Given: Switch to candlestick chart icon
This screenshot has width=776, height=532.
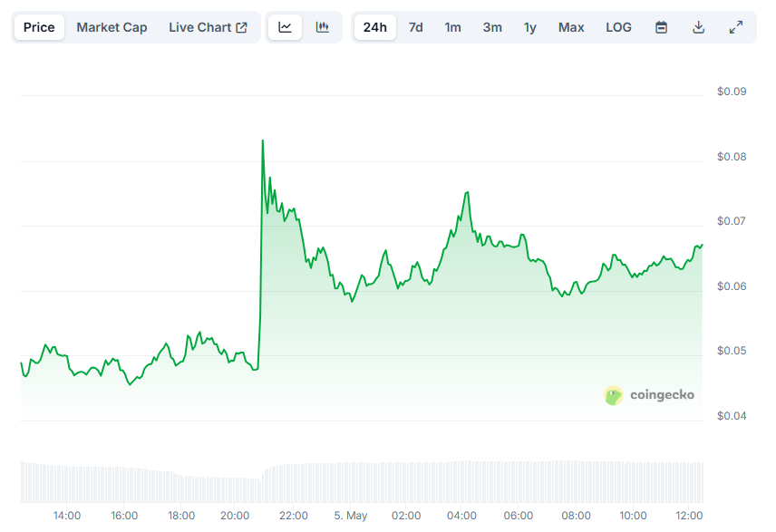Looking at the screenshot, I should pos(322,27).
